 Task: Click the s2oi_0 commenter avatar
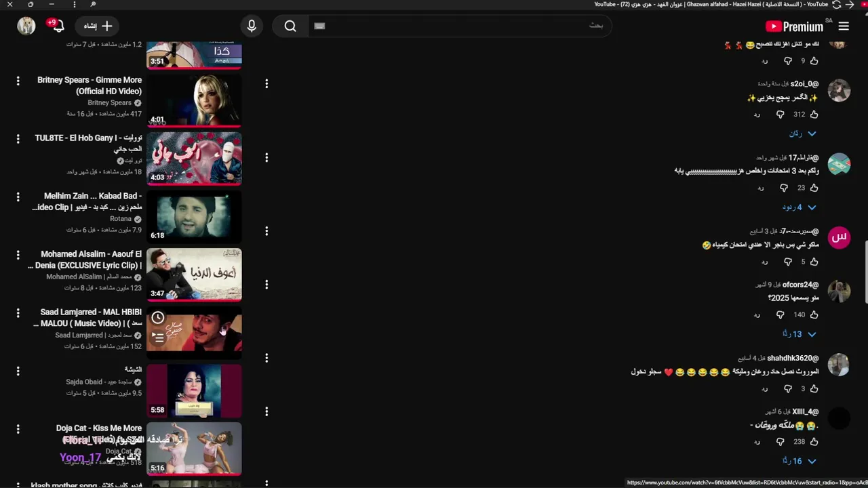[x=839, y=91]
